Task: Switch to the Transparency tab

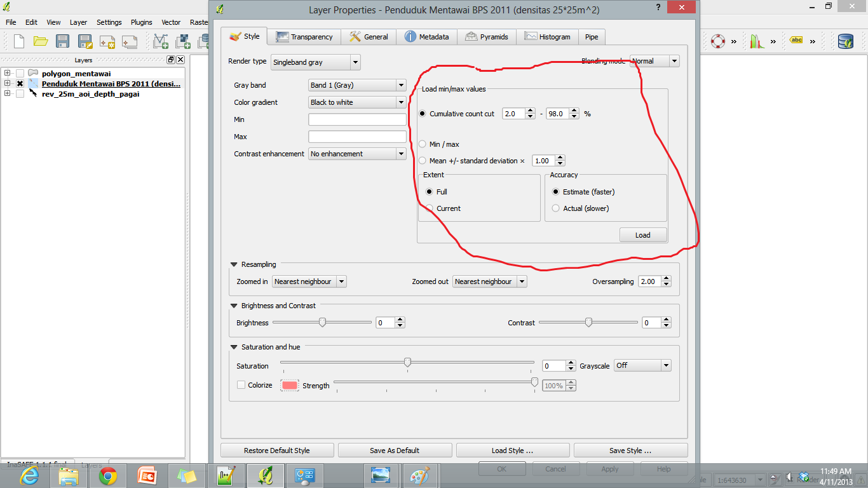Action: pyautogui.click(x=304, y=37)
